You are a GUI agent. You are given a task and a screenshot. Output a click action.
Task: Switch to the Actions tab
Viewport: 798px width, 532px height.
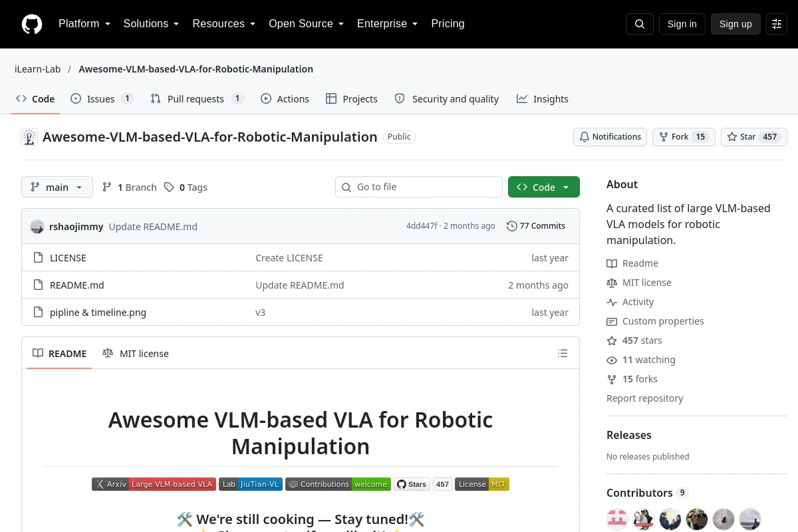click(x=285, y=99)
